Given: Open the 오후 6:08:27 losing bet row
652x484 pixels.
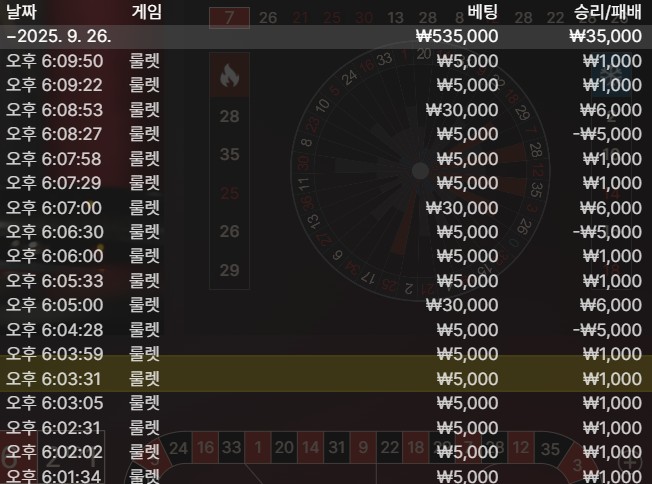Looking at the screenshot, I should click(x=326, y=134).
